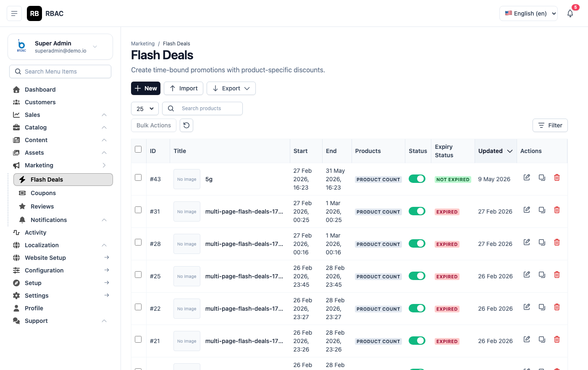The width and height of the screenshot is (588, 370).
Task: Toggle the sidebar hamburger menu icon
Action: [x=14, y=13]
